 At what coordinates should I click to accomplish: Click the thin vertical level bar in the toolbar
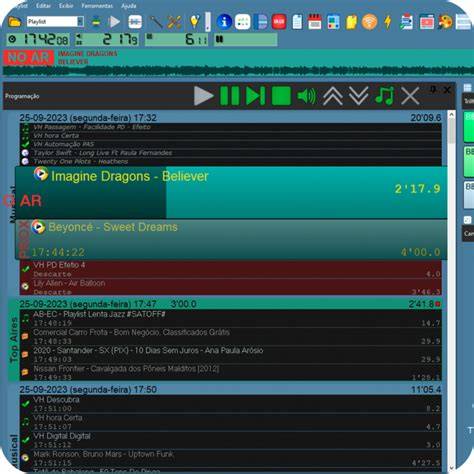(208, 22)
